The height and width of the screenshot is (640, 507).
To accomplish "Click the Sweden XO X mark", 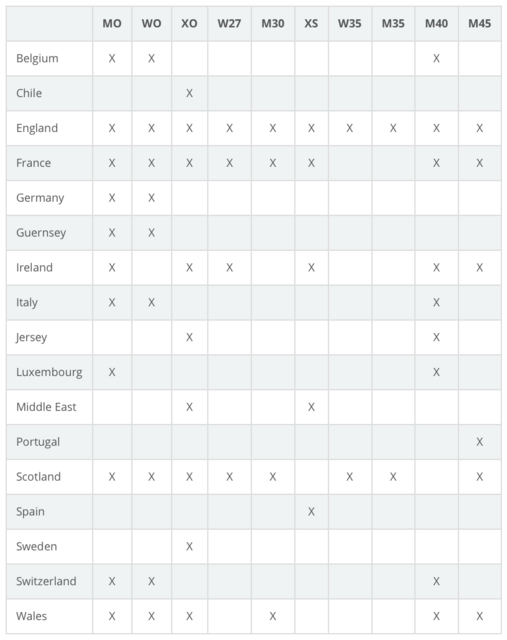I will (x=189, y=547).
